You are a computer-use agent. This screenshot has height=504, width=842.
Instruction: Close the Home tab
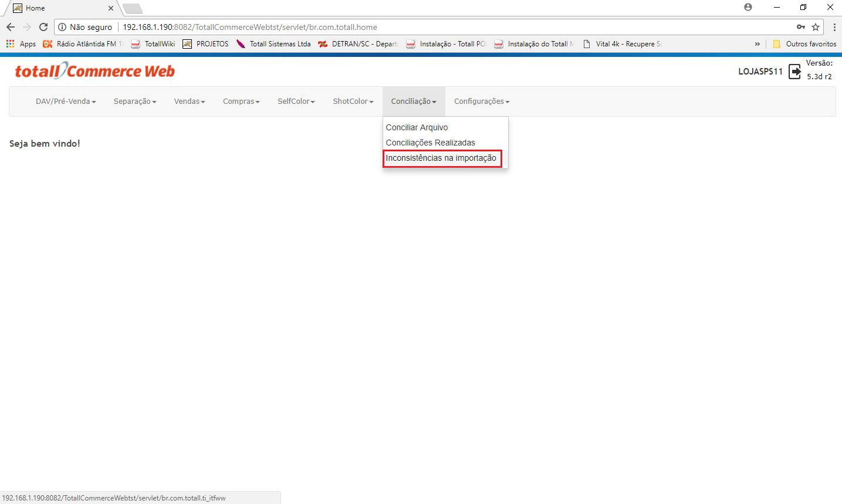pos(111,8)
